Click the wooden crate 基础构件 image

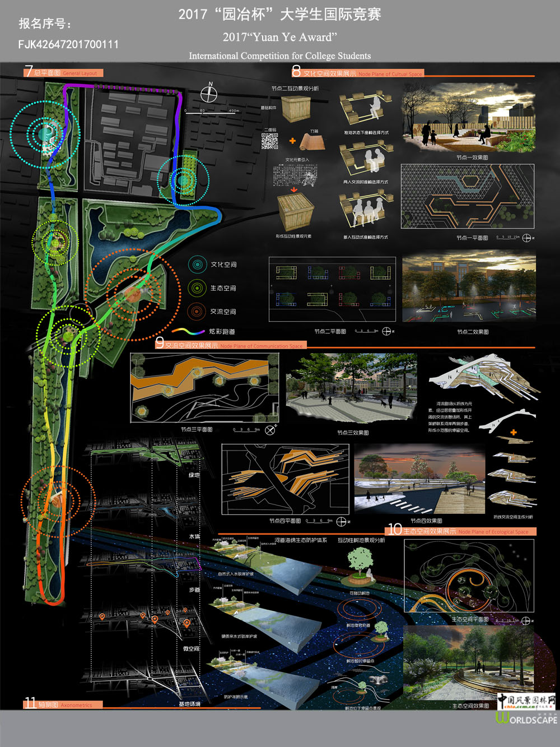296,109
